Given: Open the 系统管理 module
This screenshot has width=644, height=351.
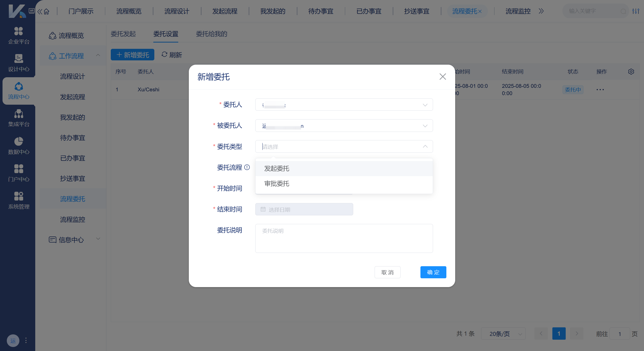Looking at the screenshot, I should (x=18, y=200).
